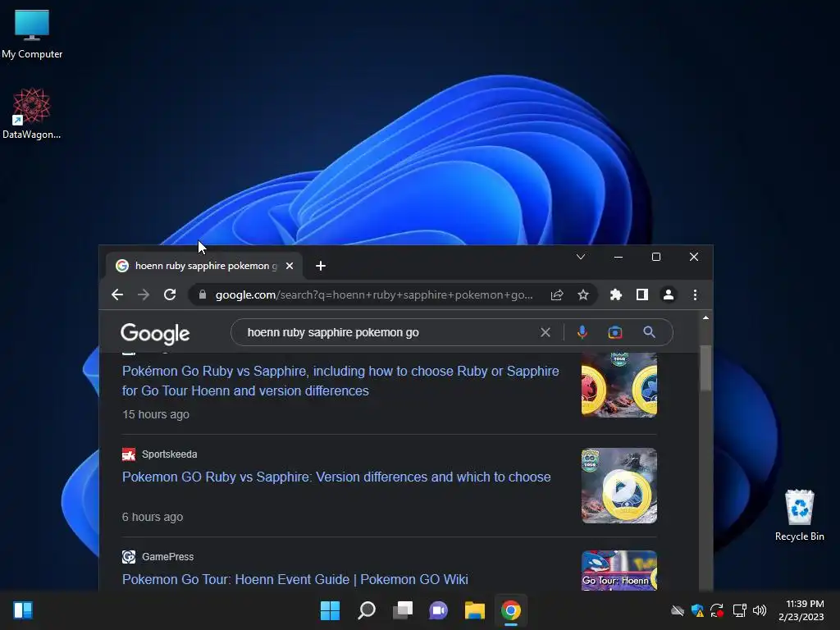Start voice search with microphone
840x630 pixels.
point(582,332)
